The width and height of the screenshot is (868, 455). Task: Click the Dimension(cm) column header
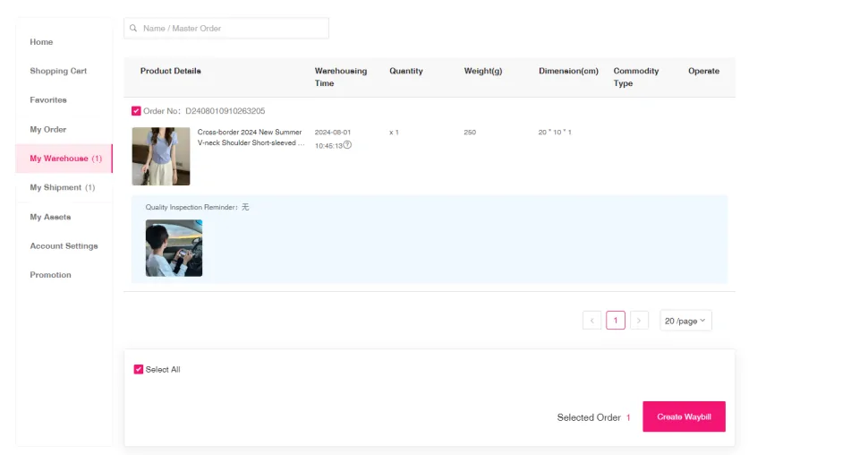click(x=568, y=71)
